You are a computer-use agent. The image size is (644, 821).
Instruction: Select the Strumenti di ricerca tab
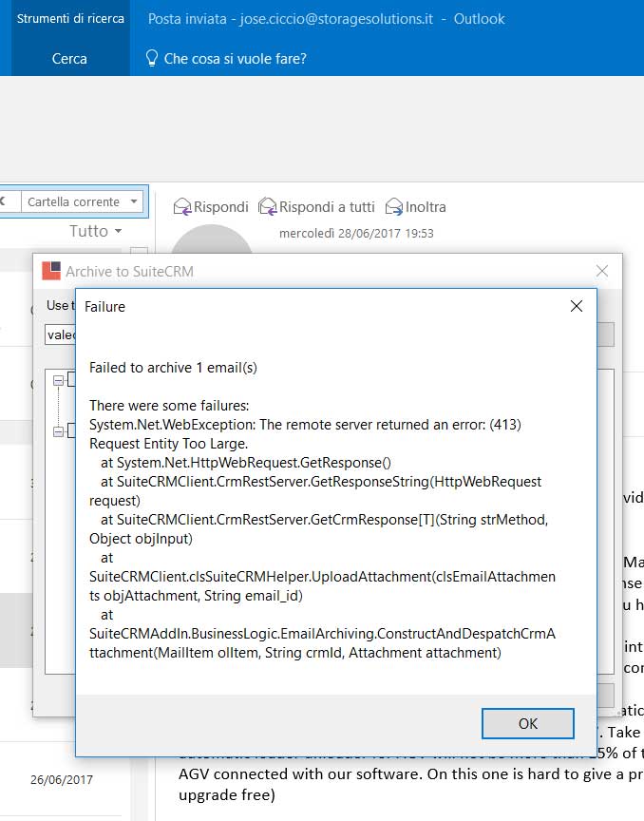(70, 18)
